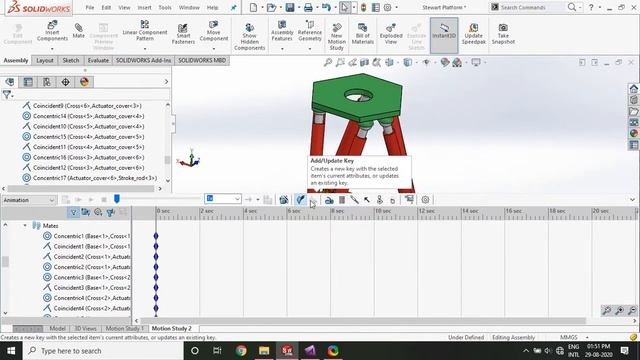
Task: Move the animation playback time slider
Action: tap(117, 199)
